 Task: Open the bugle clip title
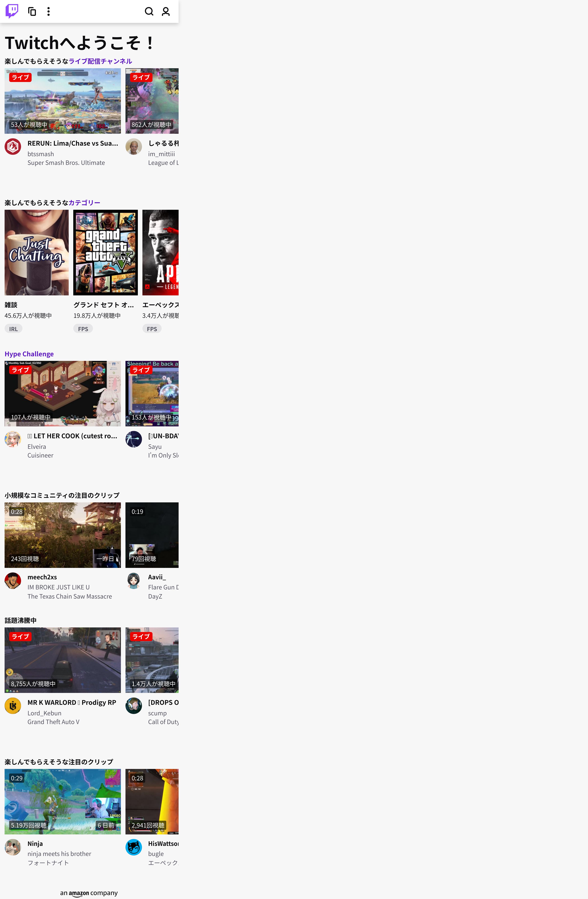(x=156, y=854)
